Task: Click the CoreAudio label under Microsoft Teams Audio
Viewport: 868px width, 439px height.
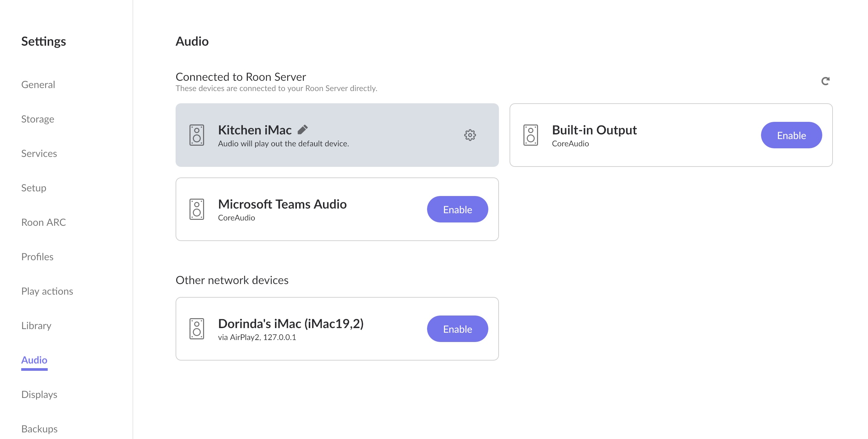Action: click(237, 218)
